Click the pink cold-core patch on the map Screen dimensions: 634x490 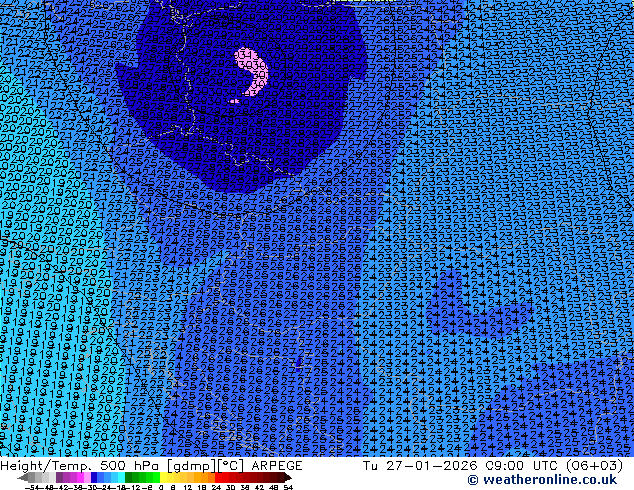tap(251, 72)
